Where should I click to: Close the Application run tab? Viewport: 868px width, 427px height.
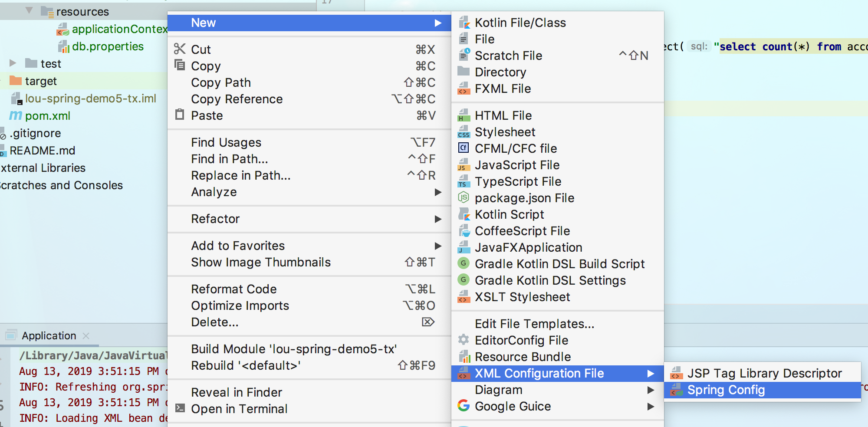pos(86,336)
